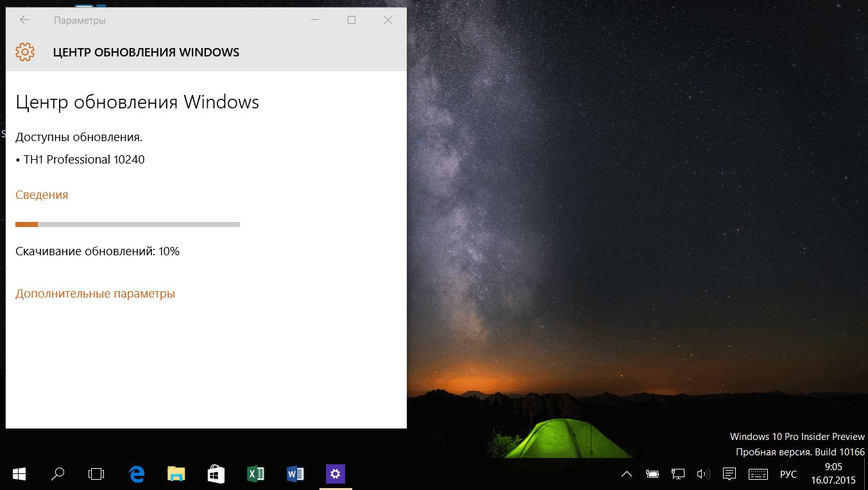Click the Скачивание обновлений: 10% status text
The height and width of the screenshot is (490, 868).
[x=98, y=251]
